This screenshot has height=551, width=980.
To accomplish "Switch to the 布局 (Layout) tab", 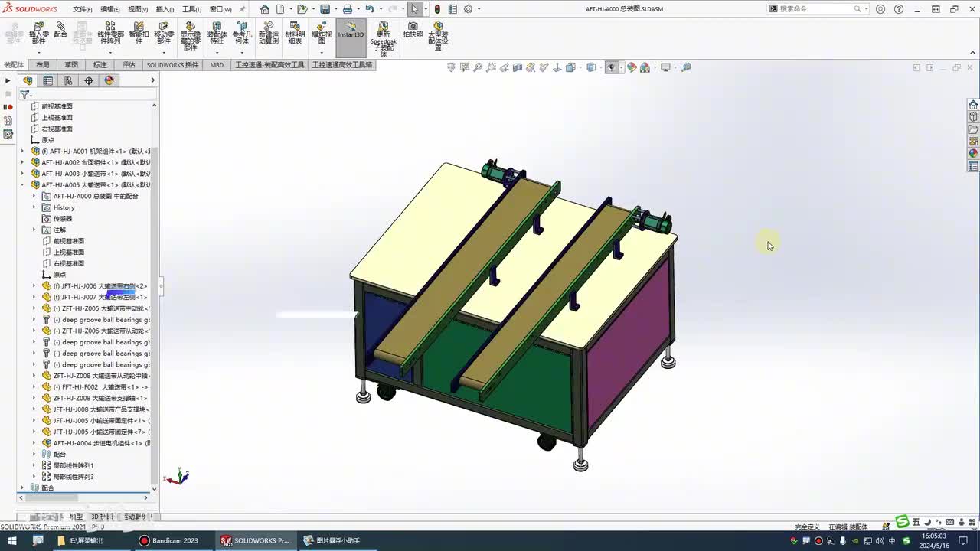I will tap(42, 65).
